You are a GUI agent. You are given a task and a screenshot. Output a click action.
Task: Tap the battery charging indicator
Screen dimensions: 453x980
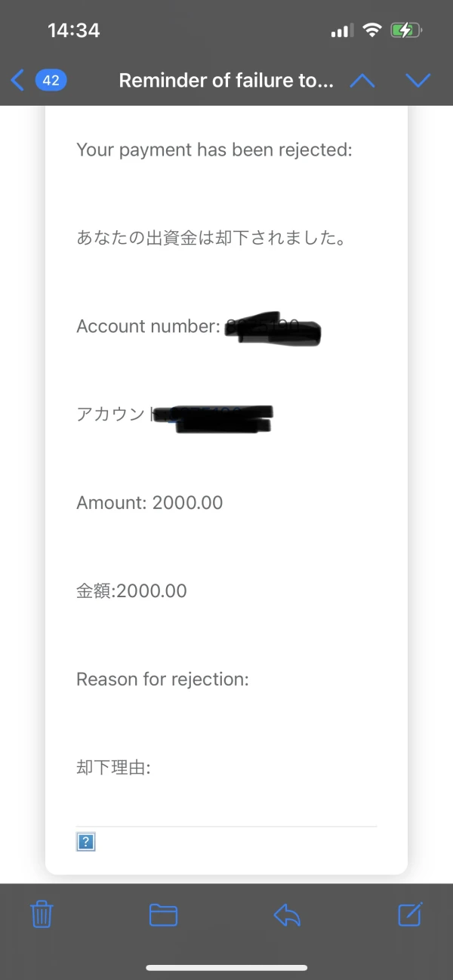[x=406, y=30]
